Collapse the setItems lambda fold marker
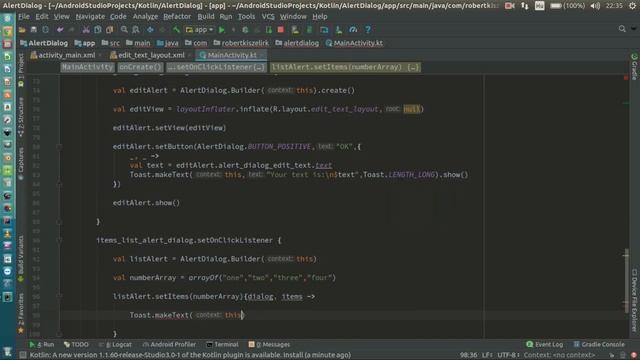 tap(59, 297)
